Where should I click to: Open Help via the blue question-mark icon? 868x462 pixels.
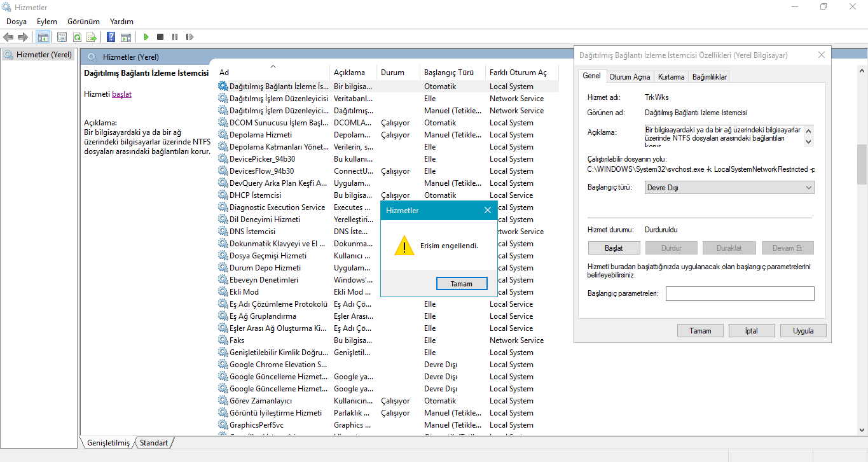click(111, 38)
